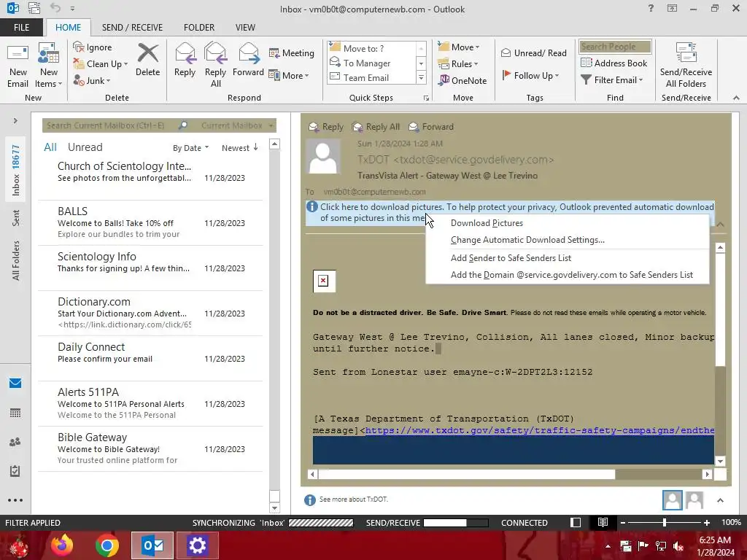Click the Meeting reply icon
Screen dimensions: 747x560
(274, 52)
